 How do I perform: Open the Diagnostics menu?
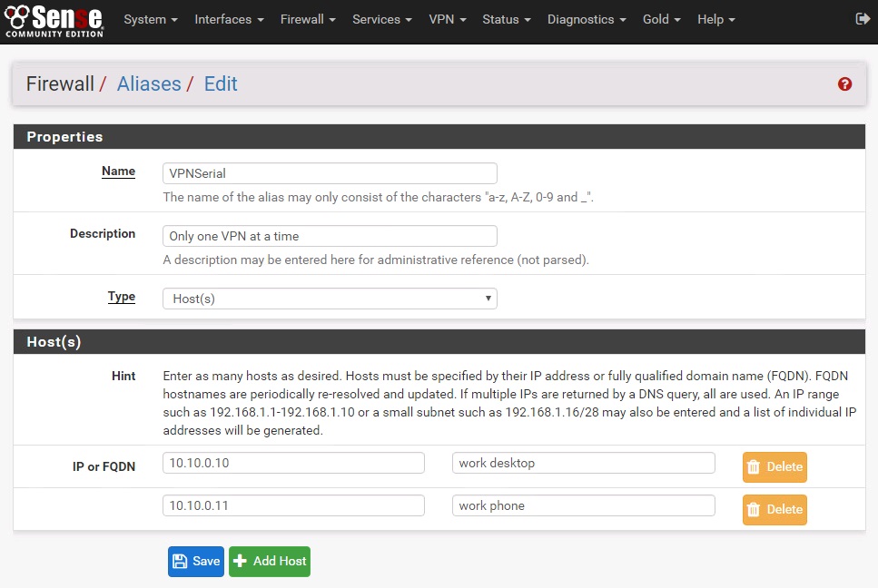(586, 19)
